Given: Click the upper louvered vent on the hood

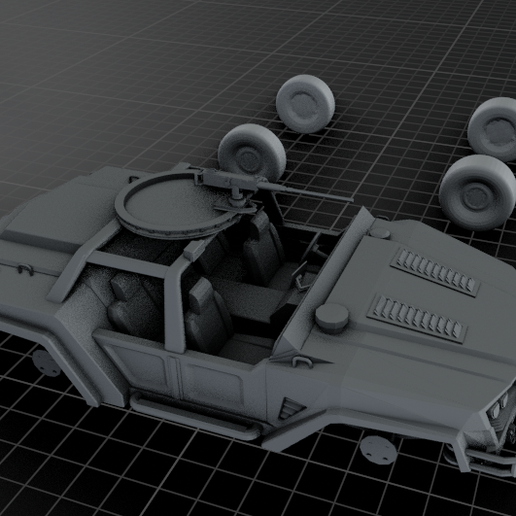Looking at the screenshot, I should [435, 273].
